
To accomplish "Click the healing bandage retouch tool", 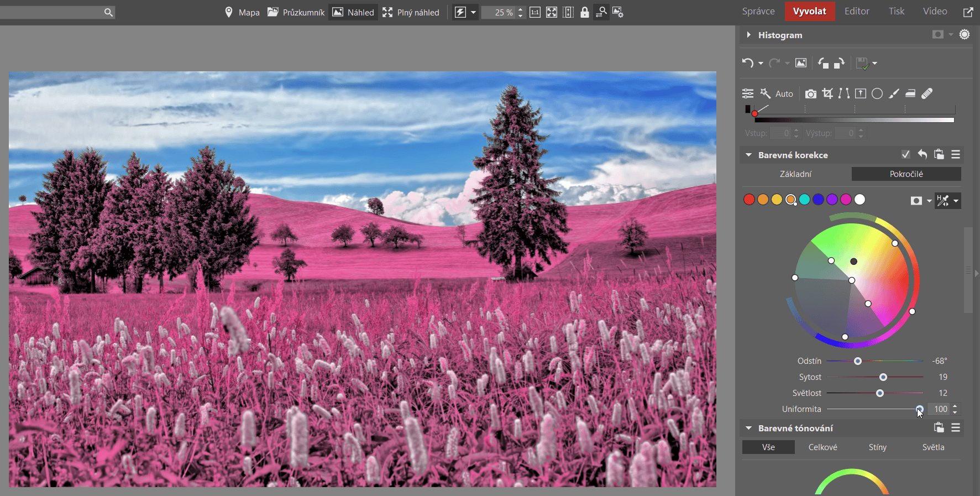I will [x=927, y=93].
